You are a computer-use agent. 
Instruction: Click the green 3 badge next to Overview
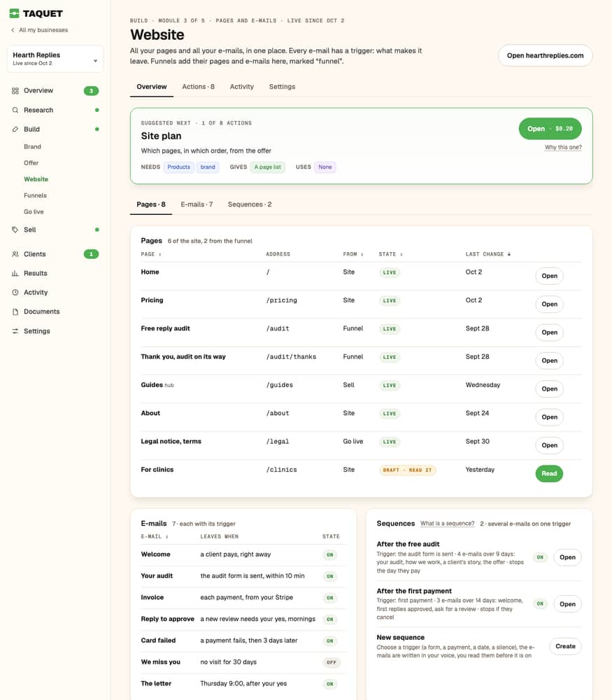[91, 90]
